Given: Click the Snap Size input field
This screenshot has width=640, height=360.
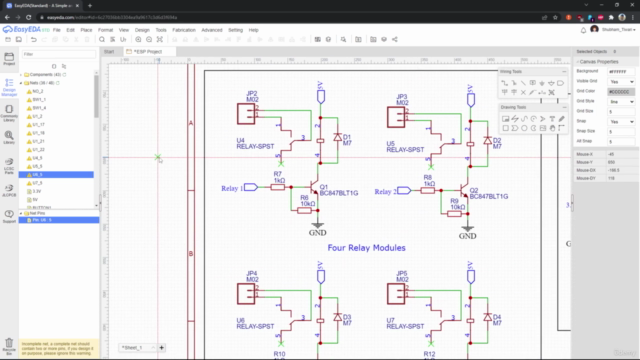Looking at the screenshot, I should pyautogui.click(x=621, y=132).
